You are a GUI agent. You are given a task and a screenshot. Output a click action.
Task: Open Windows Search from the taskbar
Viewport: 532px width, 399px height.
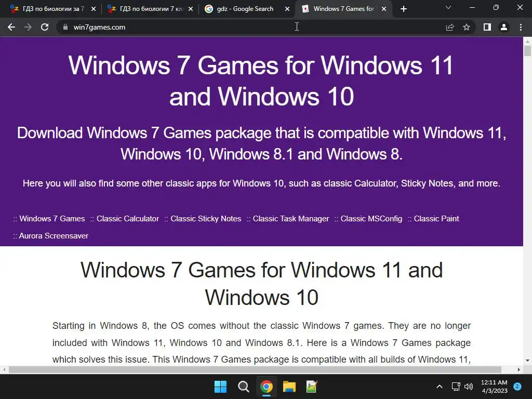click(243, 387)
